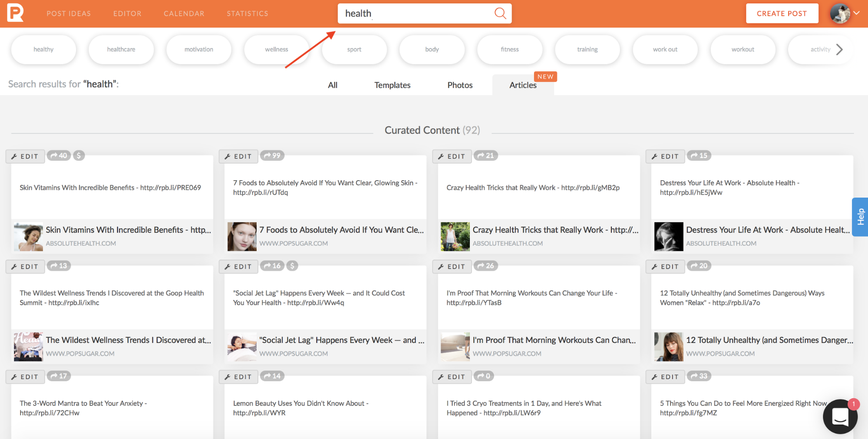Switch to the Photos tab

(460, 85)
